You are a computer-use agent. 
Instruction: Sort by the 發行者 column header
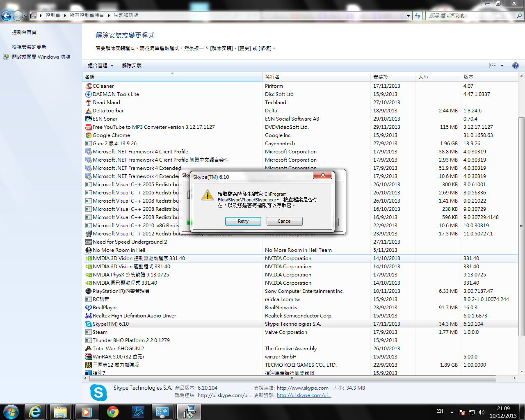(316, 77)
